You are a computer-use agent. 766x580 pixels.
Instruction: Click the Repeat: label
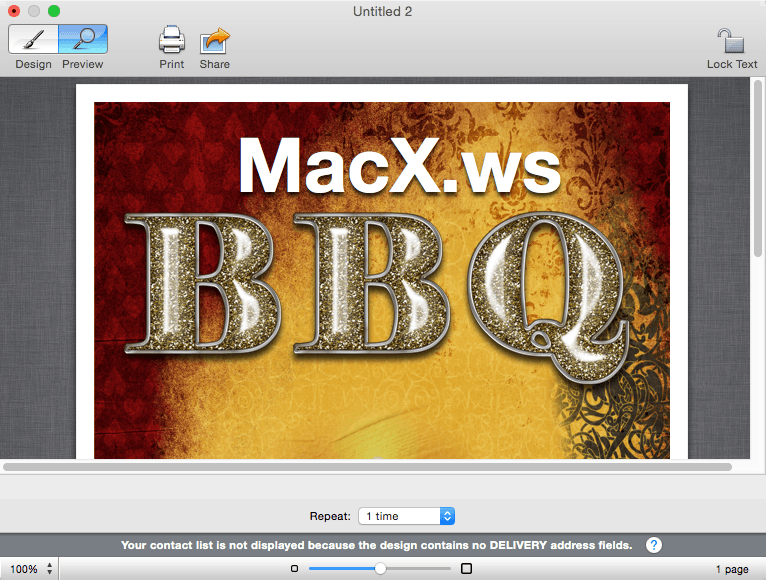point(330,516)
